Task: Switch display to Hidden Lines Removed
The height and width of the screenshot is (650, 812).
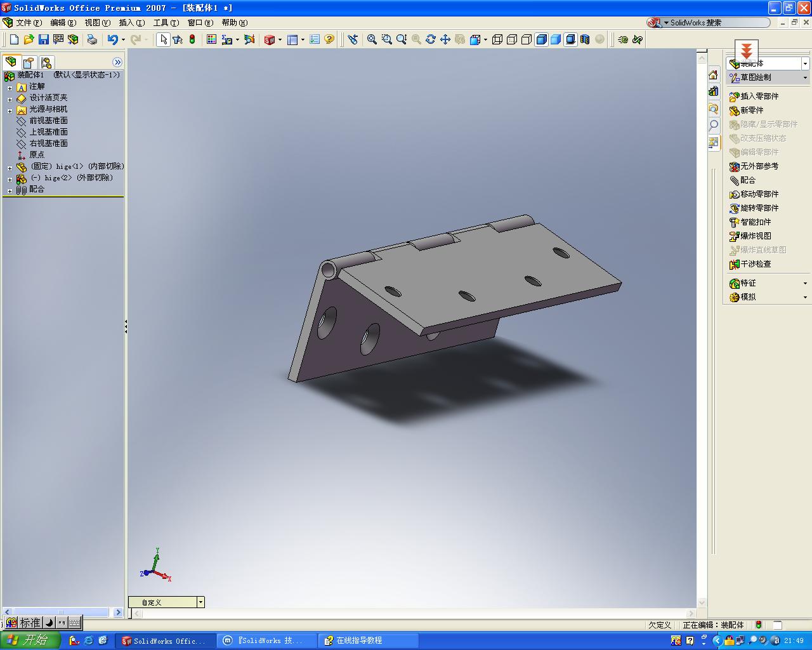Action: point(527,39)
